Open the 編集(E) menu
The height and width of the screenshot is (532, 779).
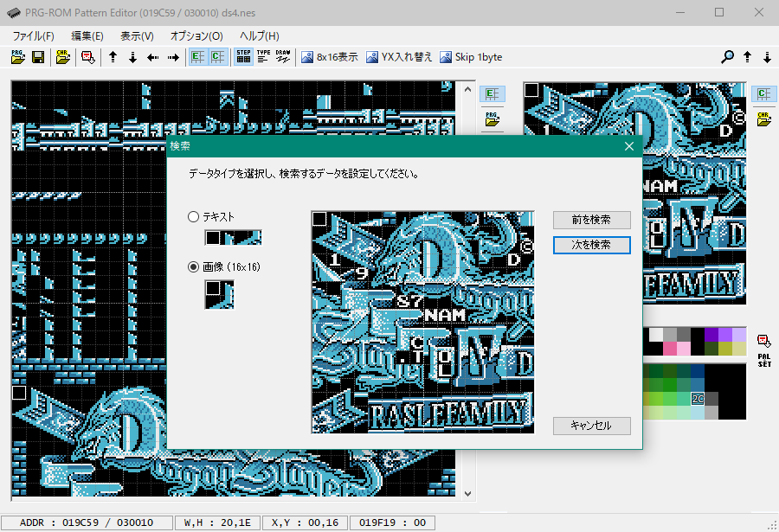(87, 35)
